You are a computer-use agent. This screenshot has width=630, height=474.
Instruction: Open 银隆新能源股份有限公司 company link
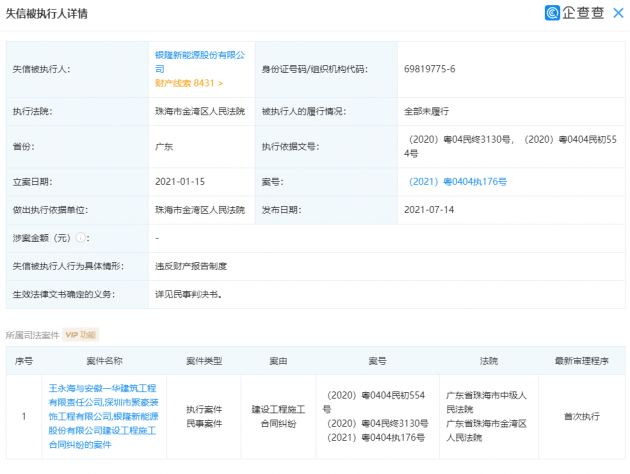200,62
